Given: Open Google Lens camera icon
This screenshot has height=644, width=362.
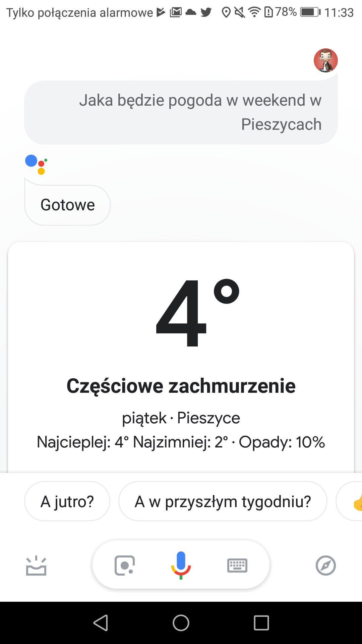Looking at the screenshot, I should 125,566.
